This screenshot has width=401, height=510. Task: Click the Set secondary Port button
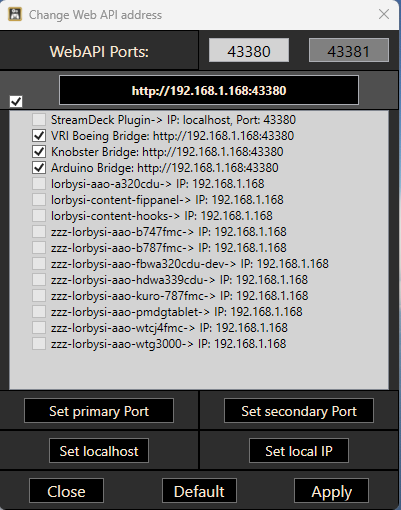(x=299, y=411)
